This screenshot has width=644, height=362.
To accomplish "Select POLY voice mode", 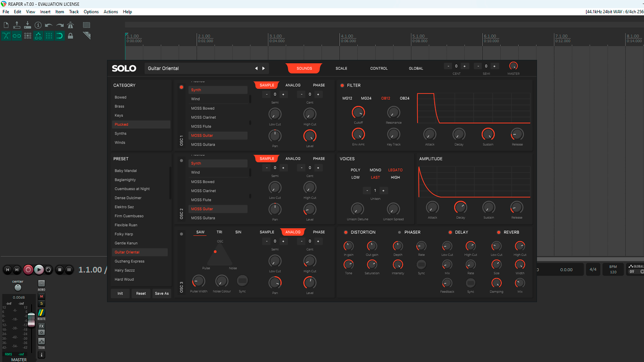I will [355, 170].
